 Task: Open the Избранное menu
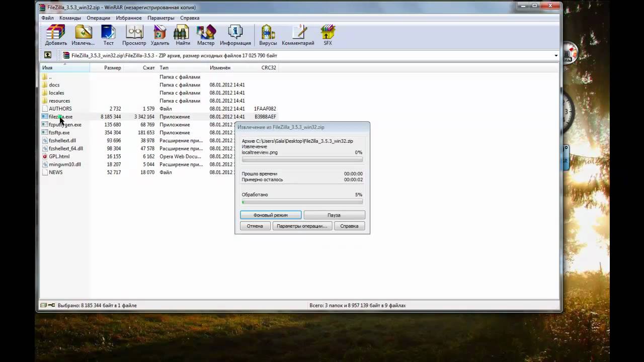pyautogui.click(x=129, y=18)
